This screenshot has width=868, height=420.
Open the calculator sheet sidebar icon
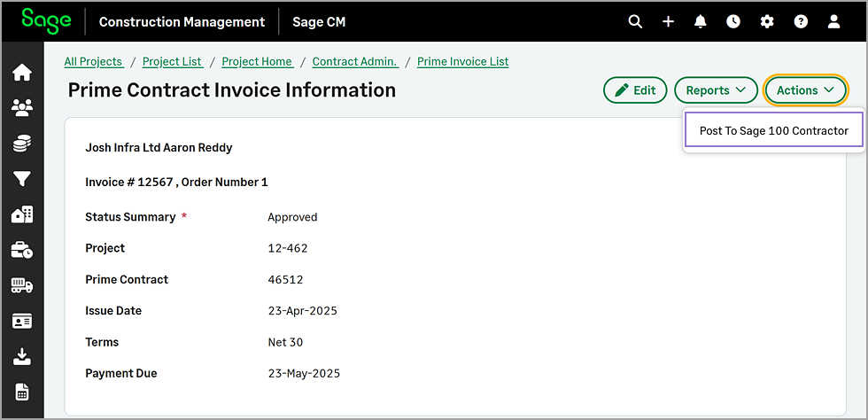(x=22, y=392)
